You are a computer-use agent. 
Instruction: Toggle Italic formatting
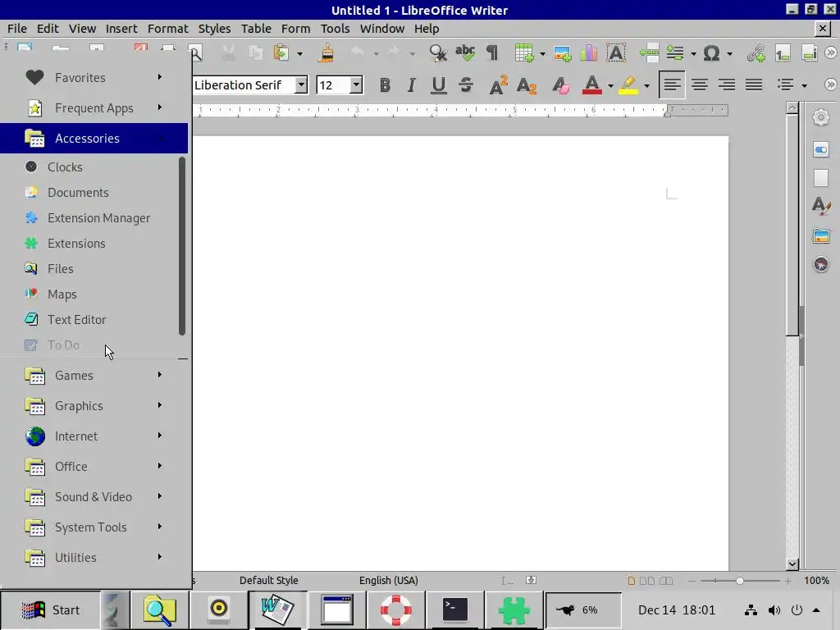pos(412,84)
